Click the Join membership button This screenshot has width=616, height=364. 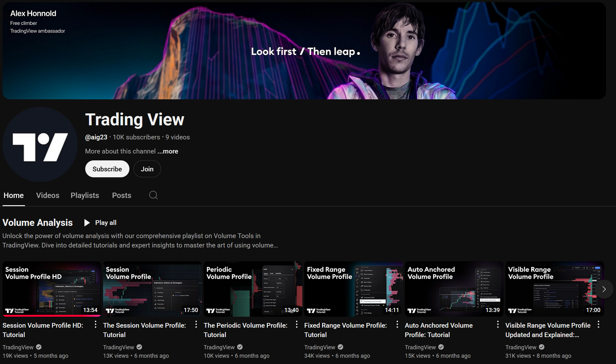click(x=147, y=169)
